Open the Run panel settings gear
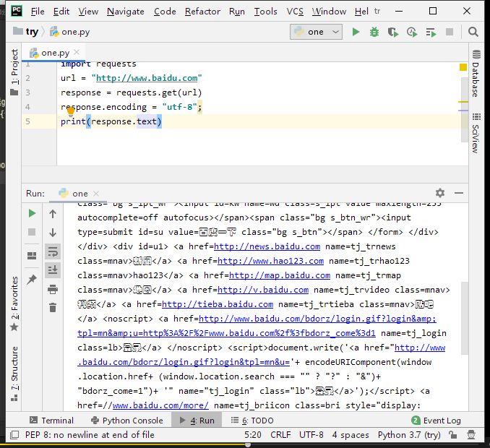Image resolution: width=490 pixels, height=448 pixels. coord(440,193)
